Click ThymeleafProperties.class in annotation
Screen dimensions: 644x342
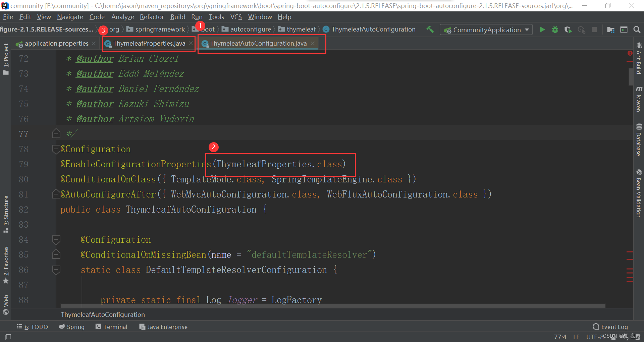click(279, 164)
